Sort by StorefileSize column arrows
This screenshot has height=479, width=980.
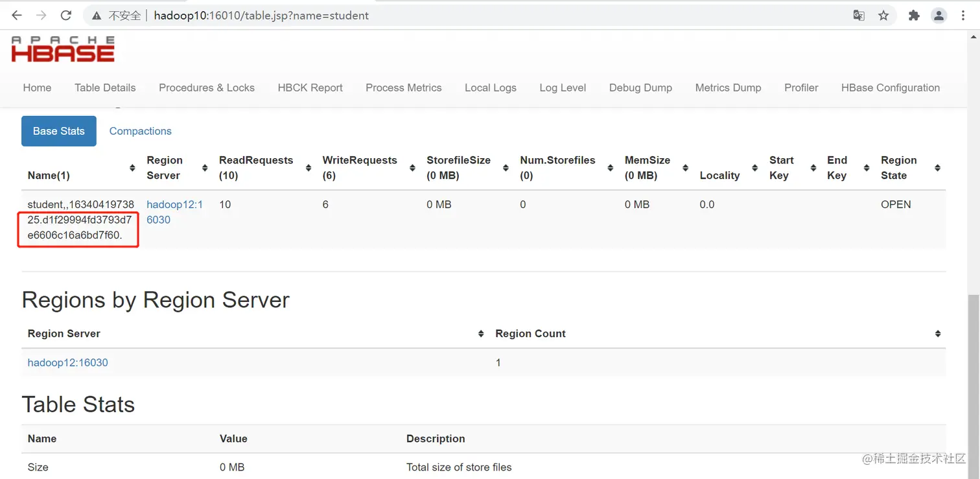[x=506, y=168]
